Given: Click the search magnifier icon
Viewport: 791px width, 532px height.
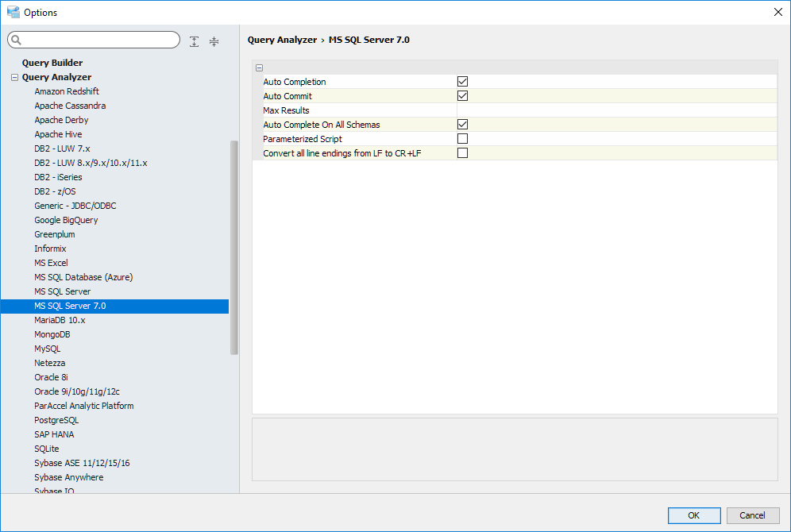Looking at the screenshot, I should (x=17, y=40).
